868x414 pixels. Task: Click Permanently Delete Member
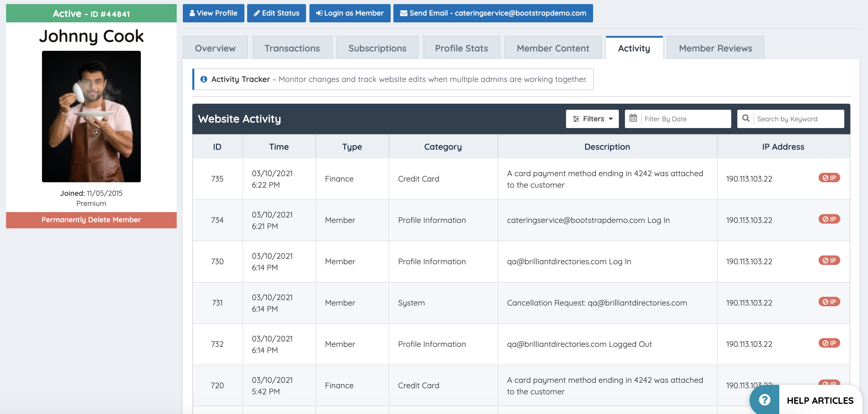pos(91,220)
